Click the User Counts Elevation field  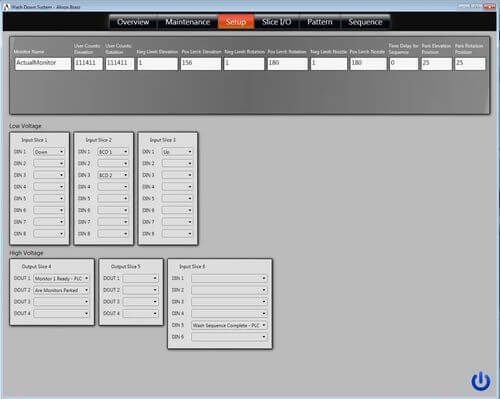click(x=88, y=64)
